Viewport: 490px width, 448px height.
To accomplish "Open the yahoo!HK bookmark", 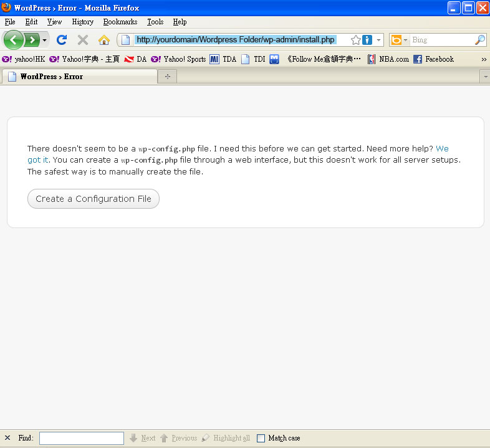I will click(24, 59).
